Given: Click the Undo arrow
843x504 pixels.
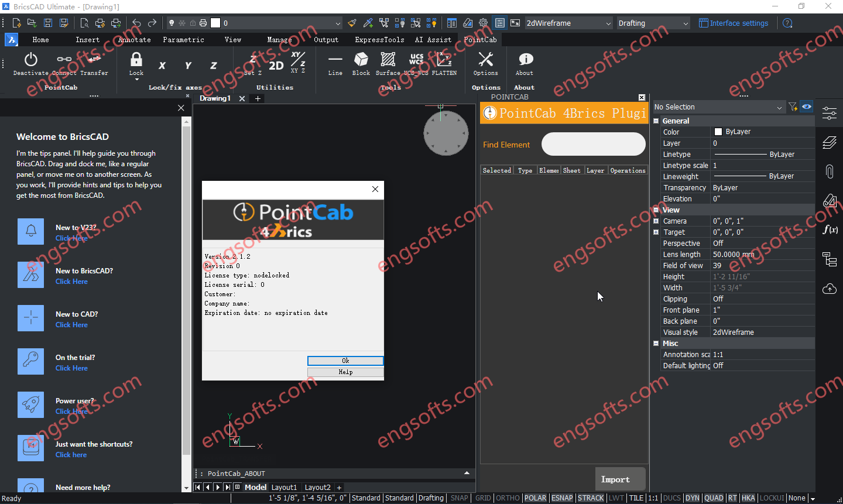Looking at the screenshot, I should (x=136, y=23).
